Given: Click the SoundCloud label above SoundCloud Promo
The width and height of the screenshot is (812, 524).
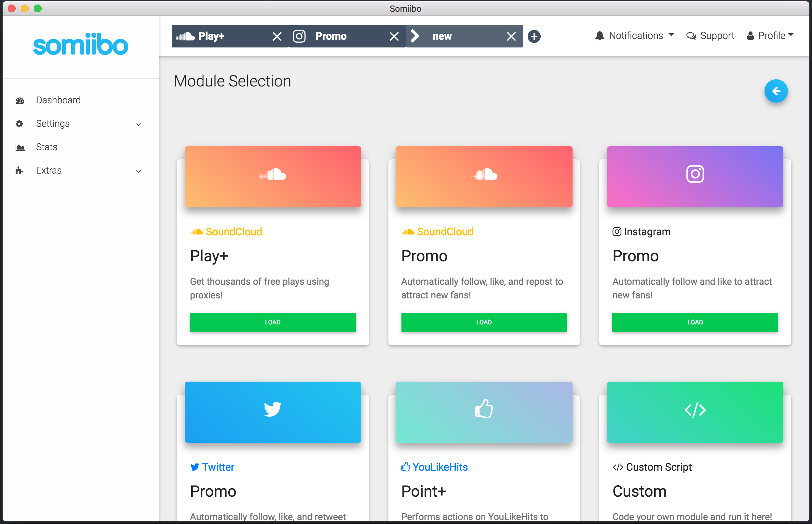Looking at the screenshot, I should pyautogui.click(x=445, y=232).
